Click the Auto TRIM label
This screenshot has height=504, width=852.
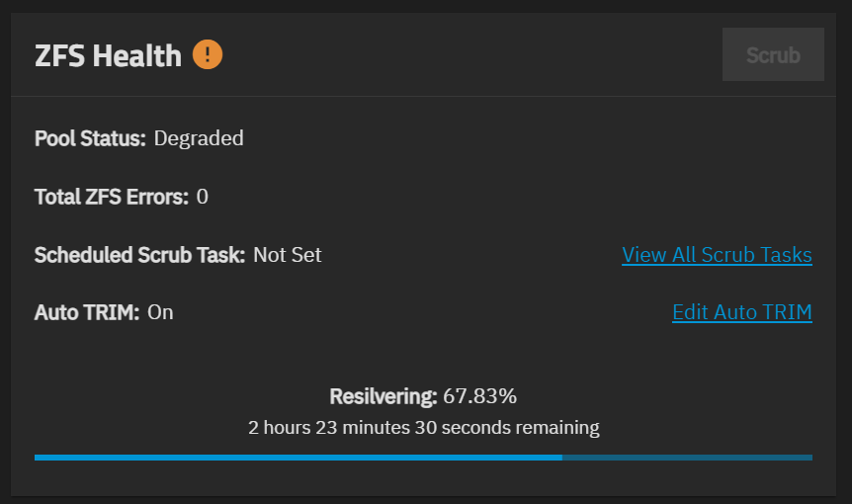[x=87, y=312]
